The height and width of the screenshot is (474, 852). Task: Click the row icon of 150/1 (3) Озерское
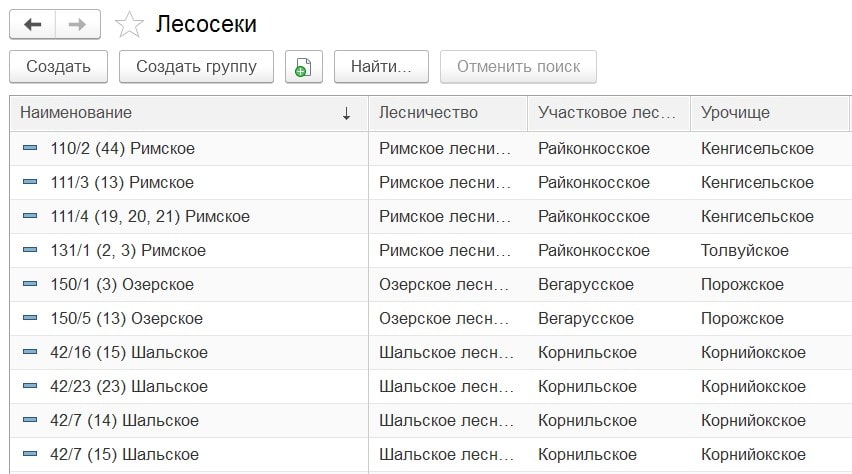[x=30, y=284]
